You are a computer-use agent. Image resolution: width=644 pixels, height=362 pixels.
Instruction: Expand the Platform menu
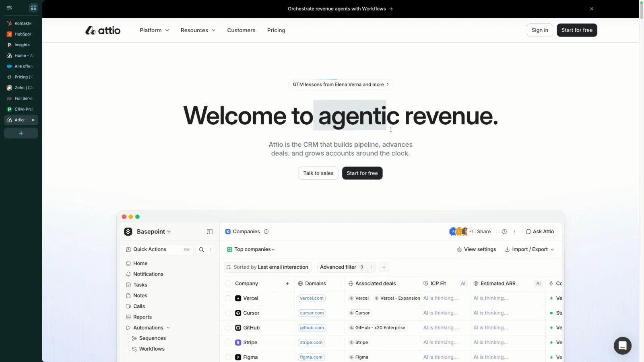pos(155,30)
